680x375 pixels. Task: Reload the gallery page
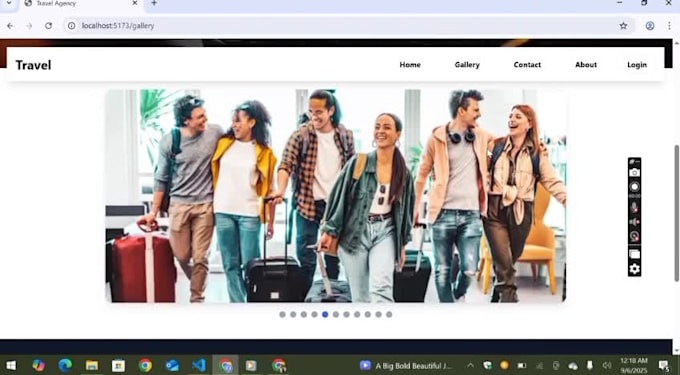coord(49,26)
